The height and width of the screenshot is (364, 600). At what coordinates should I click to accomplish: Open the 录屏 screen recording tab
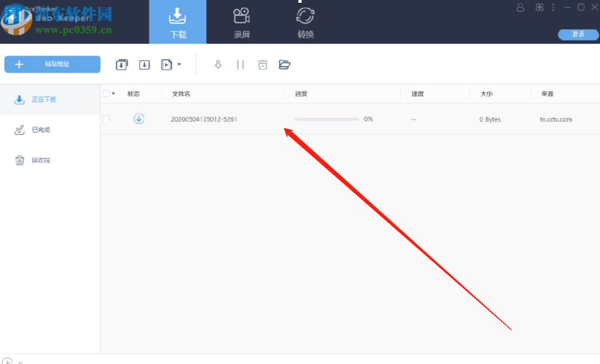(x=242, y=23)
